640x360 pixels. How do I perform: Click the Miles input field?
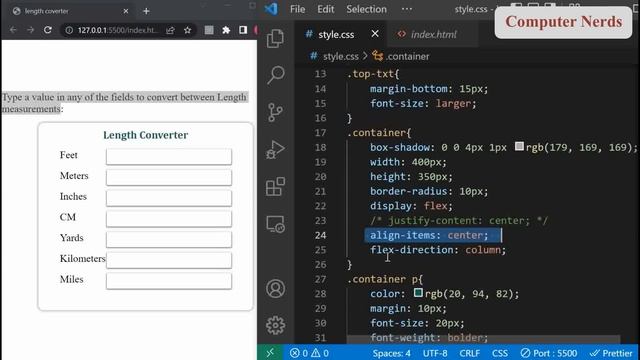pyautogui.click(x=169, y=281)
